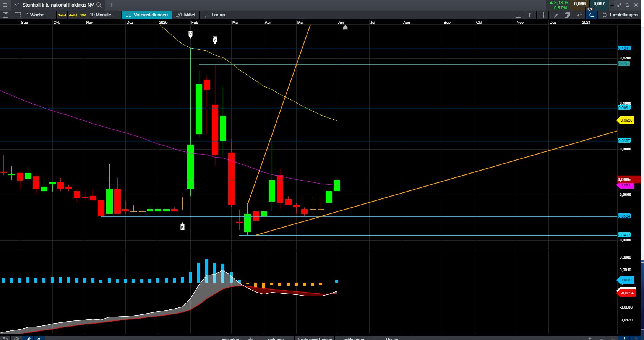This screenshot has height=340, width=644.
Task: Collapse the chart window with arrows icon
Action: pos(620,5)
